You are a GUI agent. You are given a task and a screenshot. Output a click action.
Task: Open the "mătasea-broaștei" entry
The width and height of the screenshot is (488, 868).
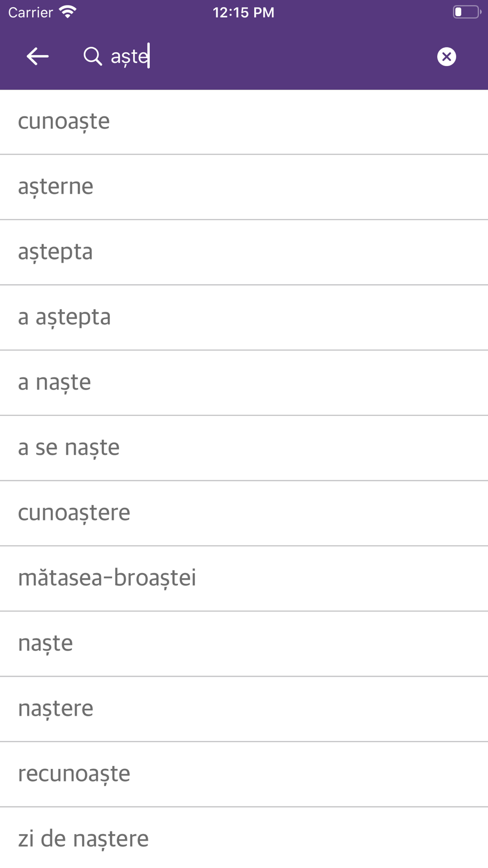coord(244,579)
